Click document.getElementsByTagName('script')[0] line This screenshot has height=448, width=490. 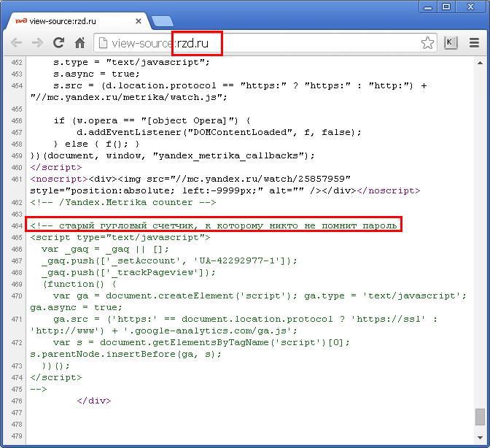click(x=201, y=343)
